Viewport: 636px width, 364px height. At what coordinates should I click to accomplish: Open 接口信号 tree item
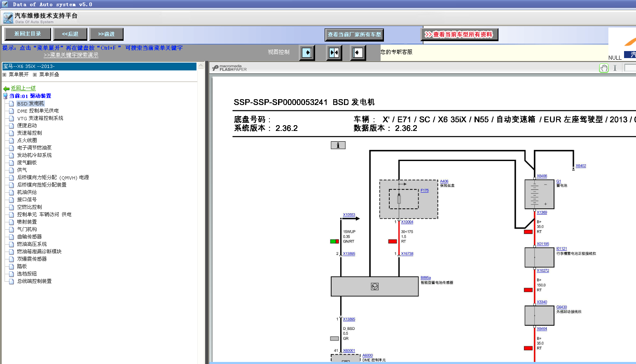click(27, 200)
